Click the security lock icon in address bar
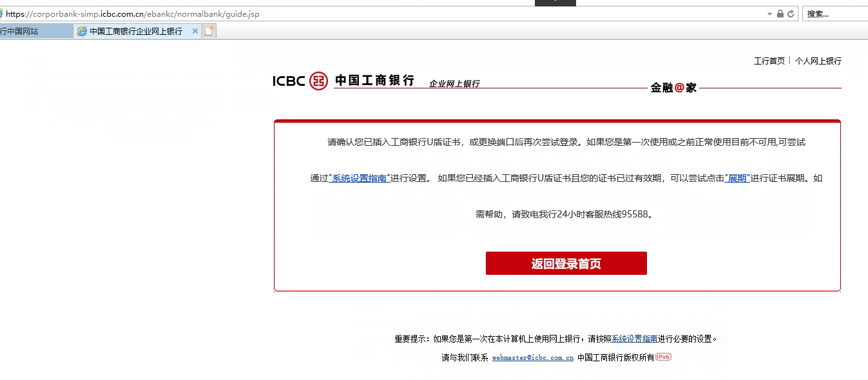 pos(780,14)
